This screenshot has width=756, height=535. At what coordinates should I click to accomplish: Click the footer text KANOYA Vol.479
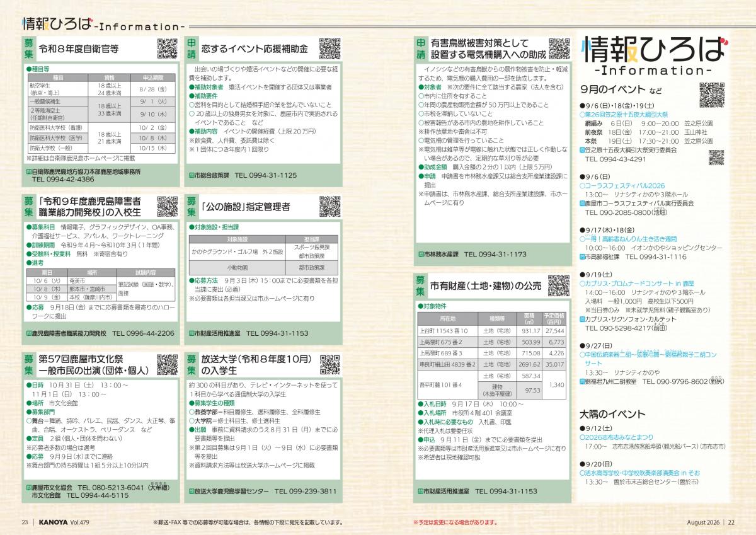(x=64, y=522)
